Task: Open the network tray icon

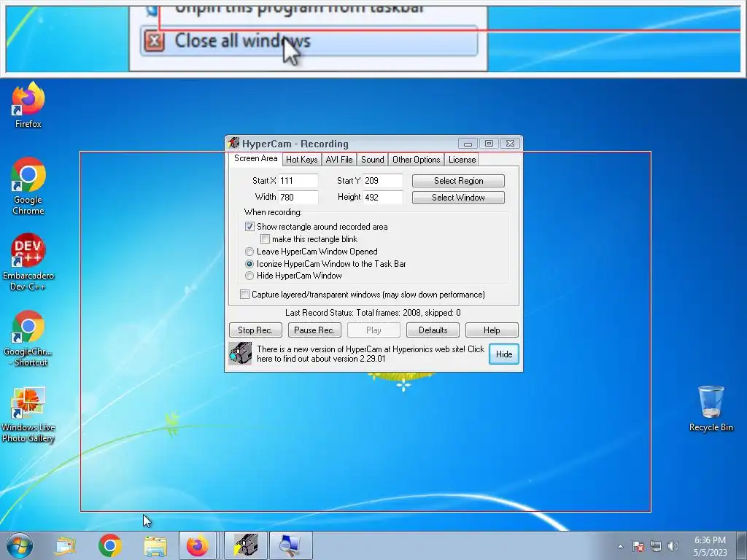Action: coord(656,546)
